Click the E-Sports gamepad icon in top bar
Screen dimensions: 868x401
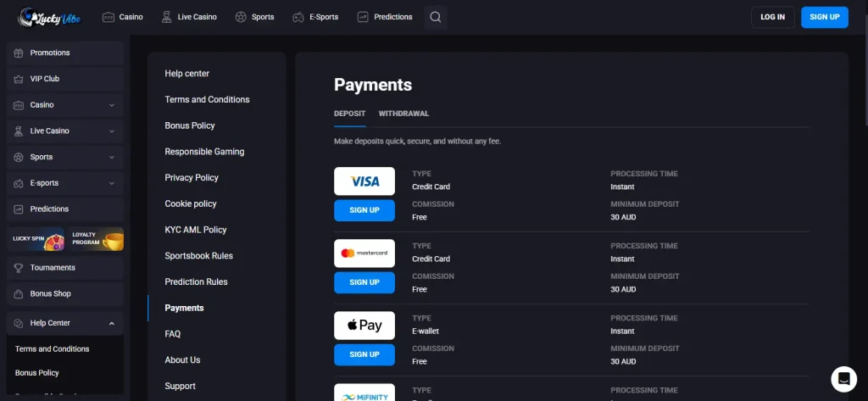(298, 17)
